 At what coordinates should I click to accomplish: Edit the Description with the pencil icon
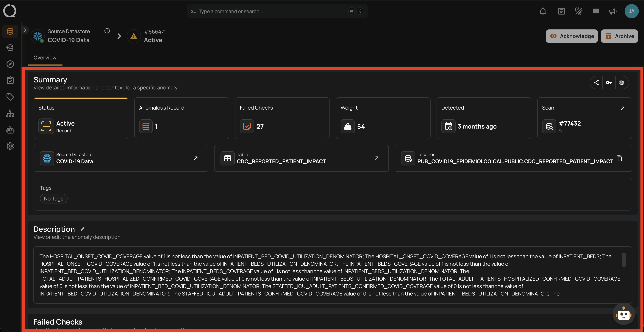click(x=82, y=229)
